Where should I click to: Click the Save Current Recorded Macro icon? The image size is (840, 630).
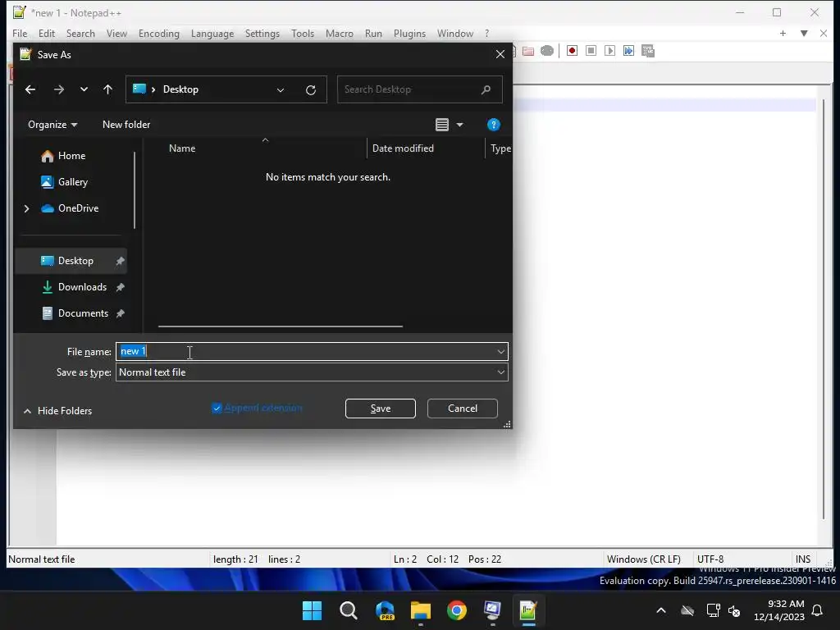(x=648, y=51)
